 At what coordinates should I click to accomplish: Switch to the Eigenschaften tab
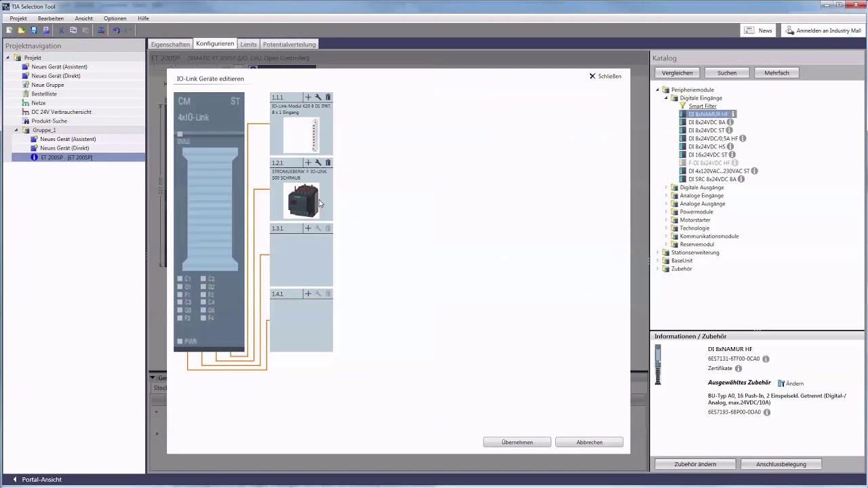click(x=170, y=44)
